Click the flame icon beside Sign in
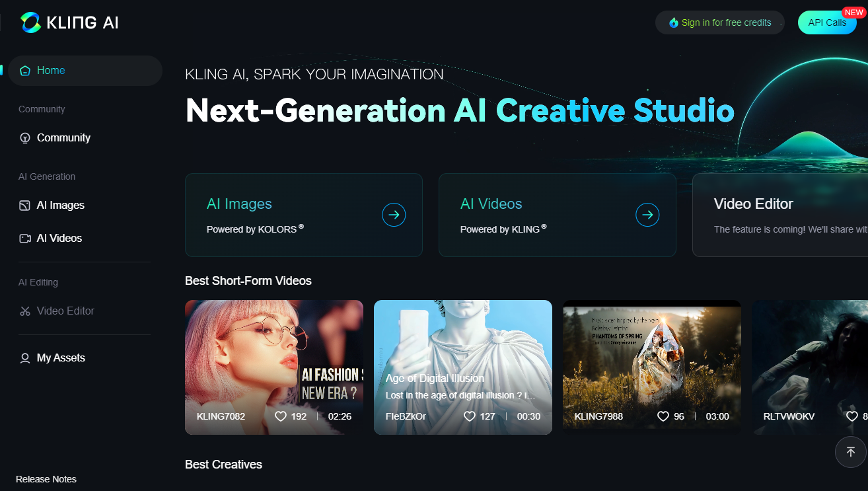The image size is (868, 491). 673,22
